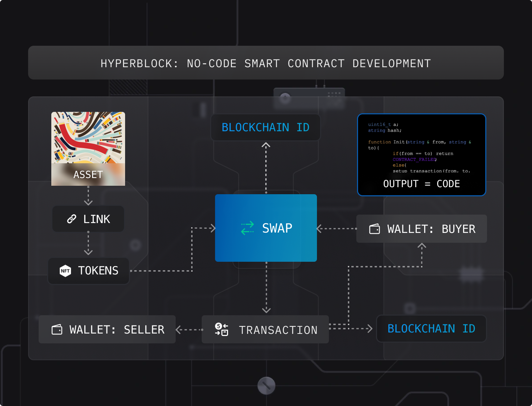Select the WALLET: BUYER text label

(431, 229)
